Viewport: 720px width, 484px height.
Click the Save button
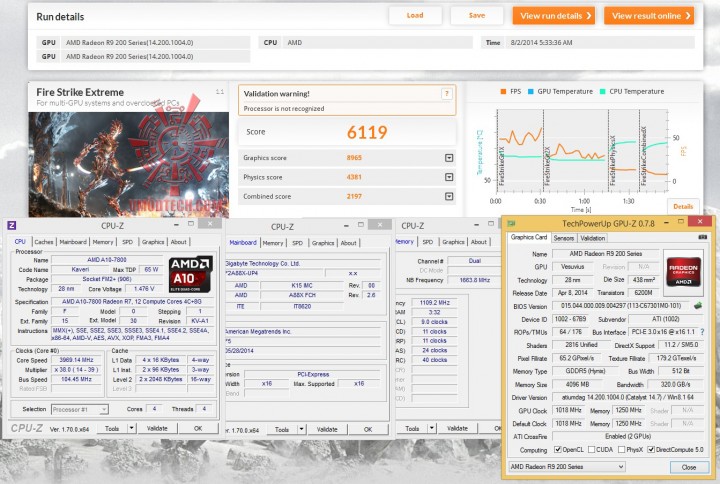(x=477, y=16)
